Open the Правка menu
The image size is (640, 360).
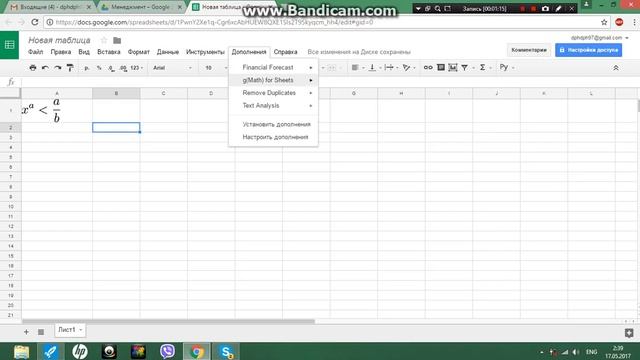61,52
